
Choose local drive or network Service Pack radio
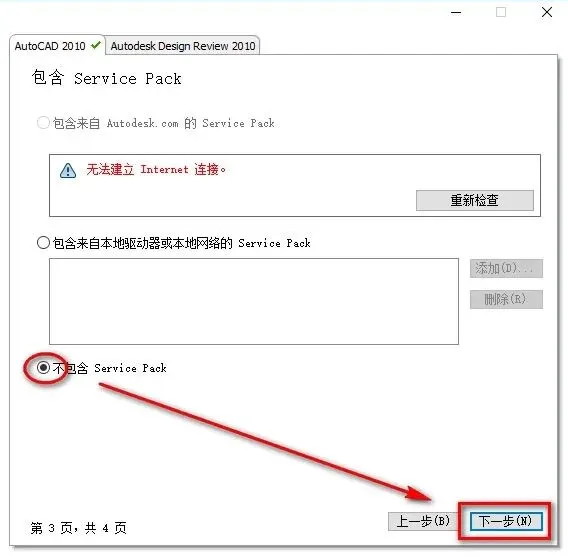coord(43,243)
